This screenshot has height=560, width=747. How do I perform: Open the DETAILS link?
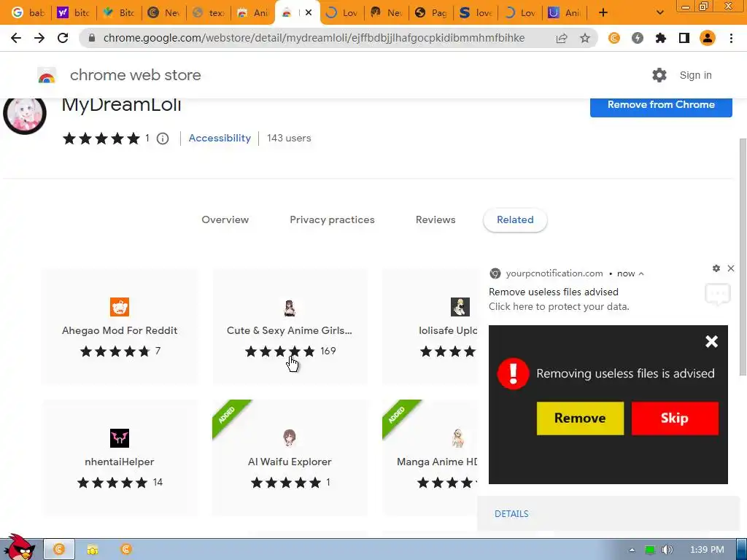click(x=511, y=514)
